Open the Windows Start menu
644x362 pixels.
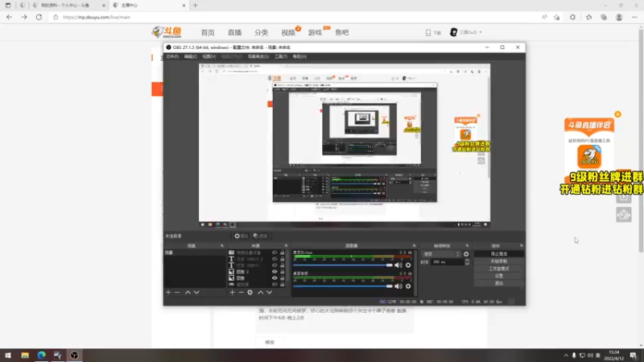point(8,355)
